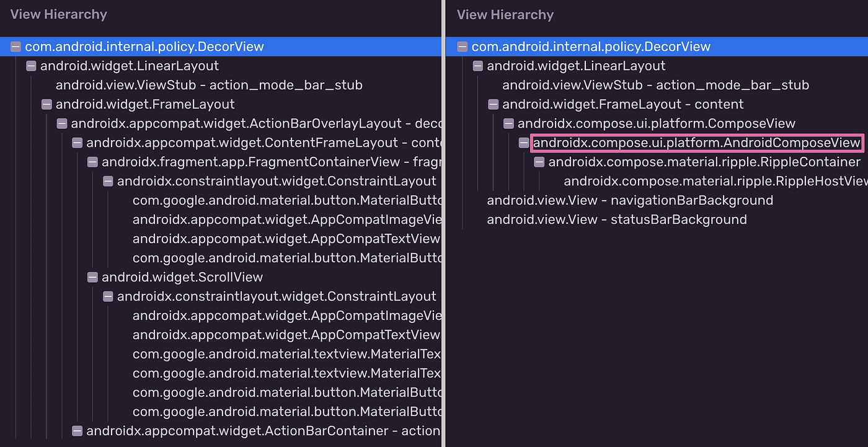Collapse the ComposeView node in right panel
The width and height of the screenshot is (868, 447).
coord(508,123)
